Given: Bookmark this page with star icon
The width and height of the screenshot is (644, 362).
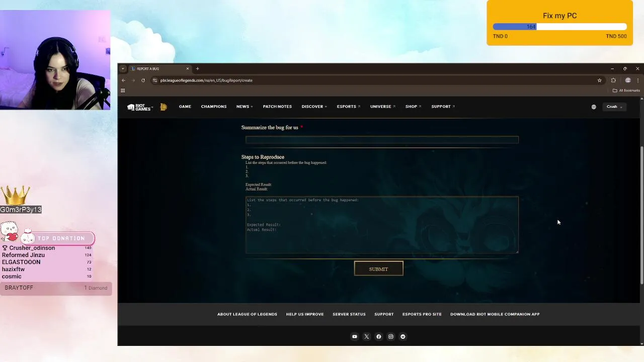Looking at the screenshot, I should [599, 80].
